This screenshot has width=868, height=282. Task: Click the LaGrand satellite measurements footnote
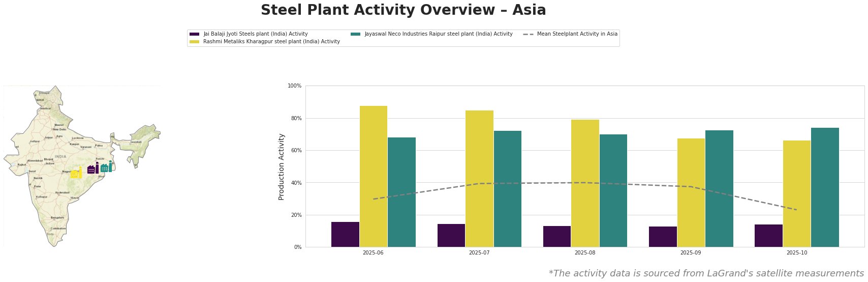coord(706,273)
